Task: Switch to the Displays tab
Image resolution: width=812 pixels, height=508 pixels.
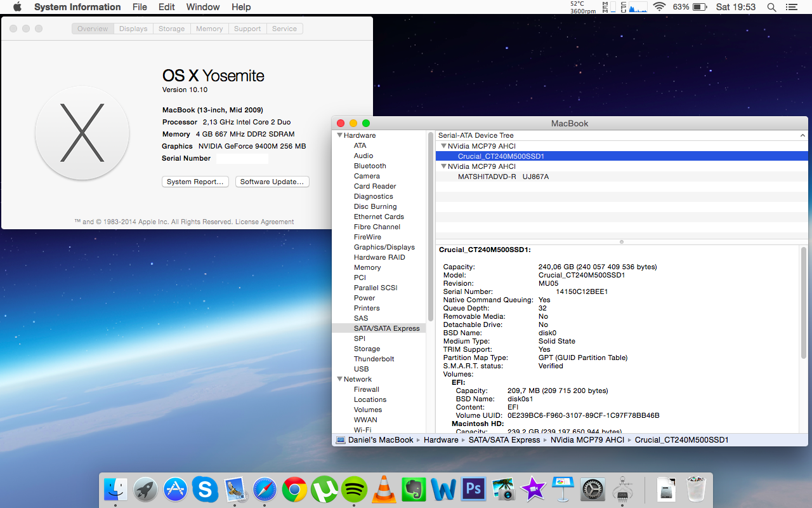Action: (133, 29)
